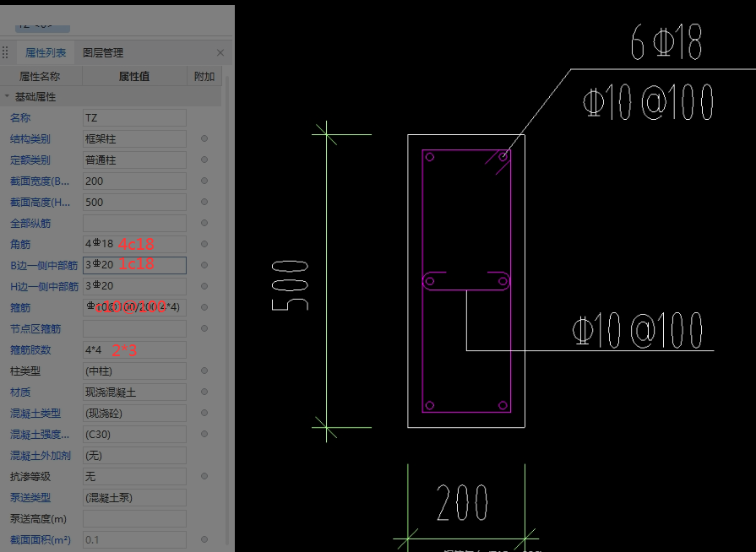Open the 混凝土类型 field (现浇砼)
Viewport: 756px width, 552px height.
point(134,414)
